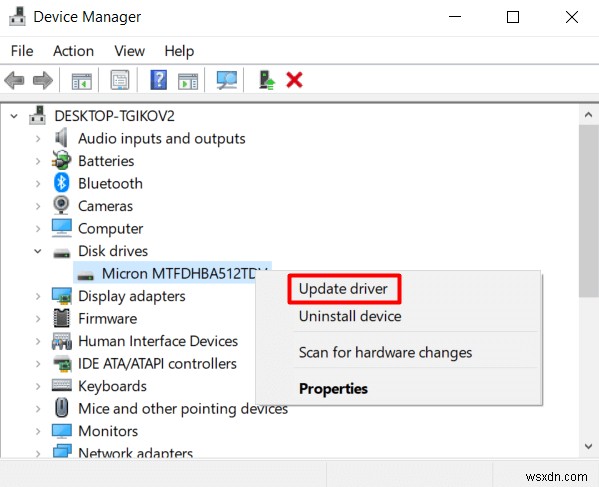Viewport: 599px width, 487px height.
Task: Minimize the Device Manager window
Action: click(455, 17)
